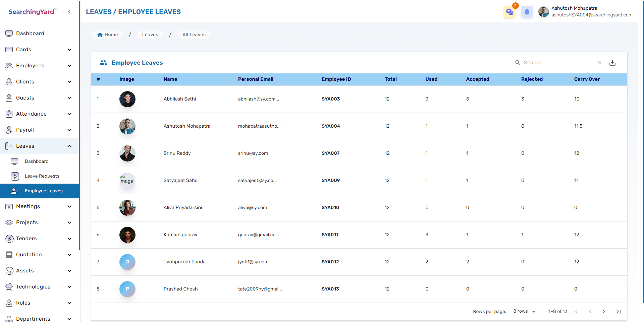The width and height of the screenshot is (644, 322).
Task: Go to Home breadcrumb
Action: point(107,35)
